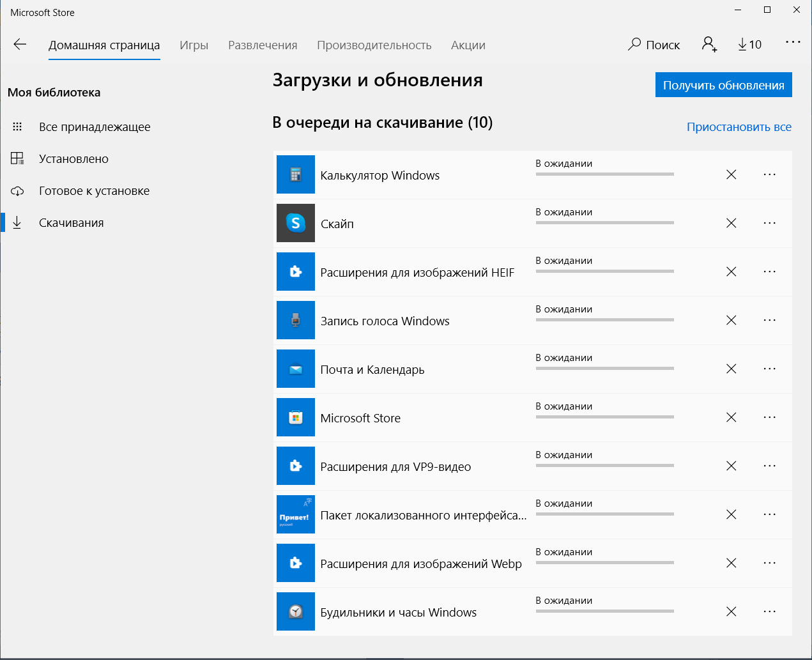This screenshot has width=812, height=660.
Task: Open more options for Запись голоса Windows
Action: pyautogui.click(x=770, y=320)
